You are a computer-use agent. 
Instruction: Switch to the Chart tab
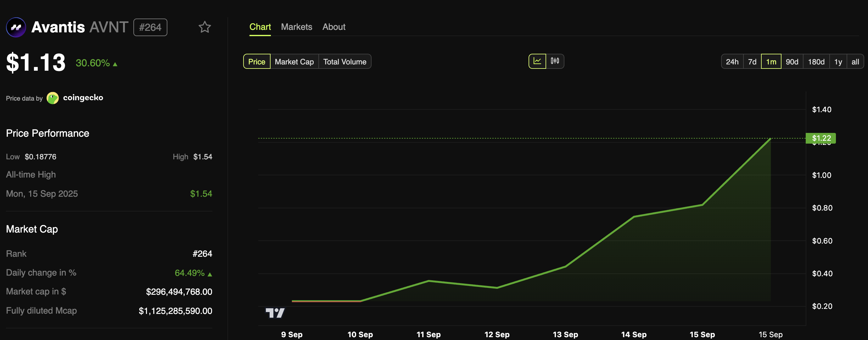260,27
